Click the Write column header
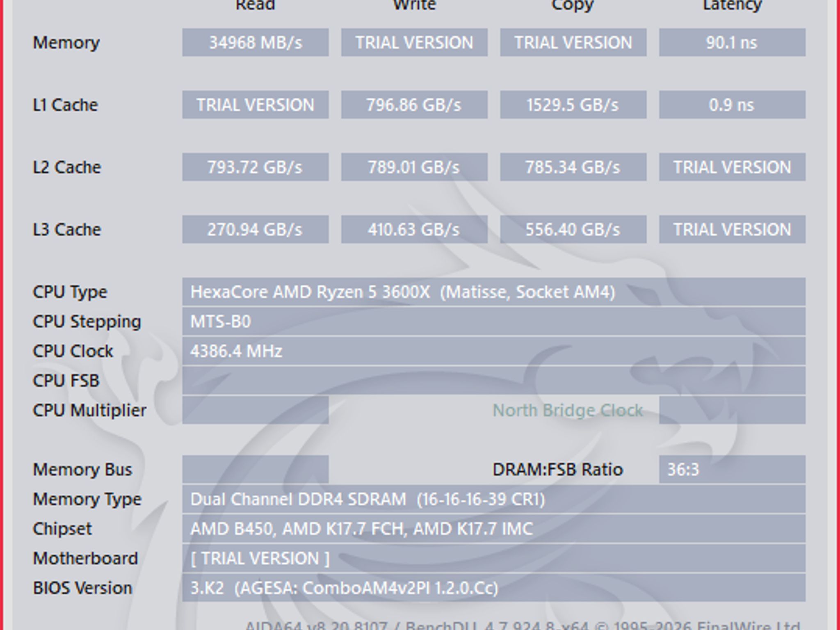 click(414, 5)
